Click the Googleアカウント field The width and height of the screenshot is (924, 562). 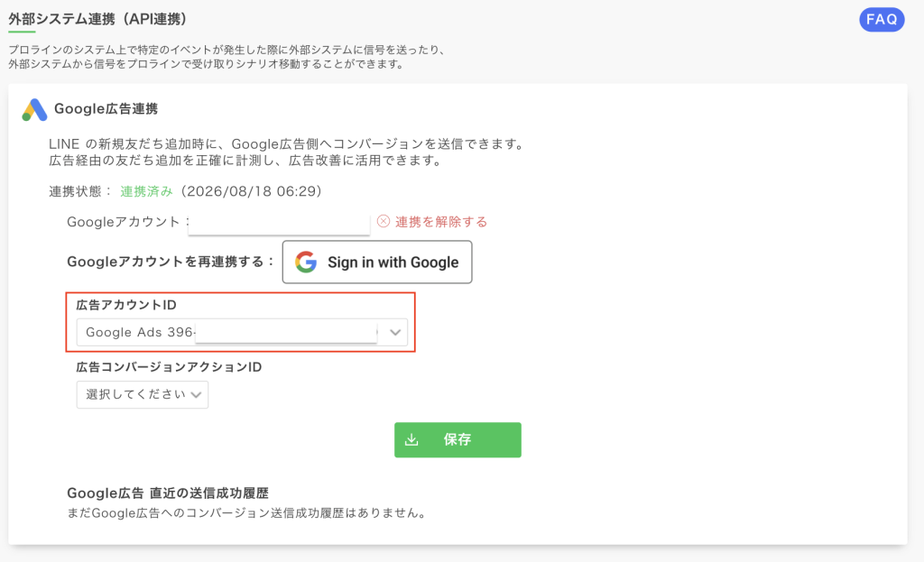pyautogui.click(x=280, y=223)
